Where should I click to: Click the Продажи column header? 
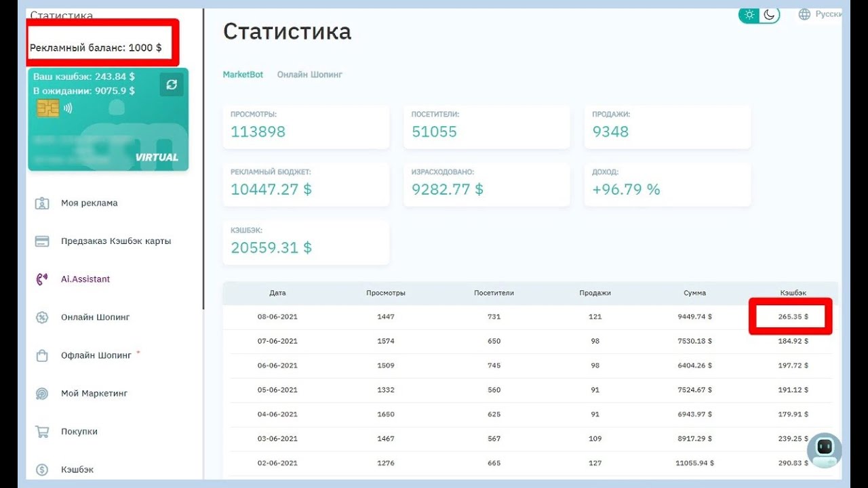pyautogui.click(x=595, y=293)
